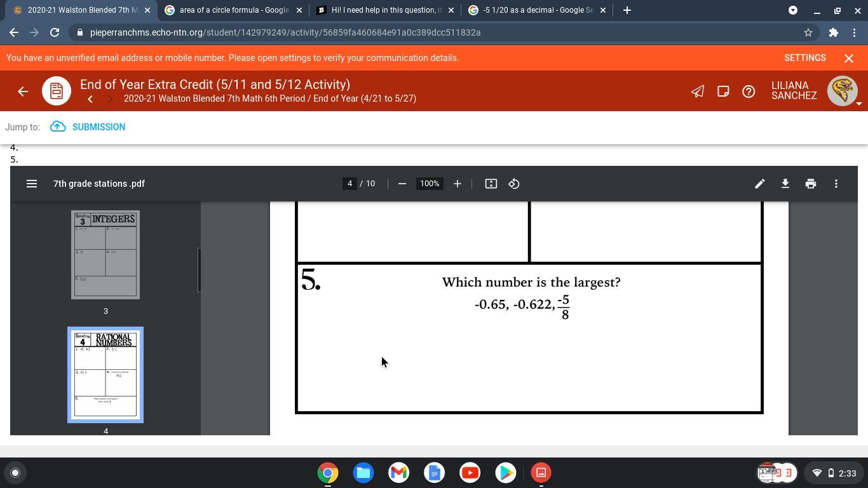Open the holding space tray previews
The width and height of the screenshot is (868, 488).
click(778, 473)
